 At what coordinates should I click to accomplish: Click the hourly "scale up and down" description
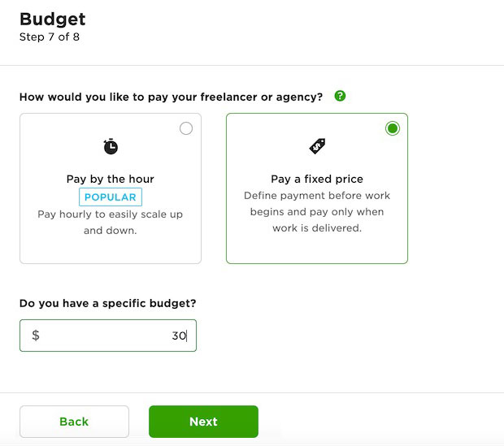tap(111, 223)
